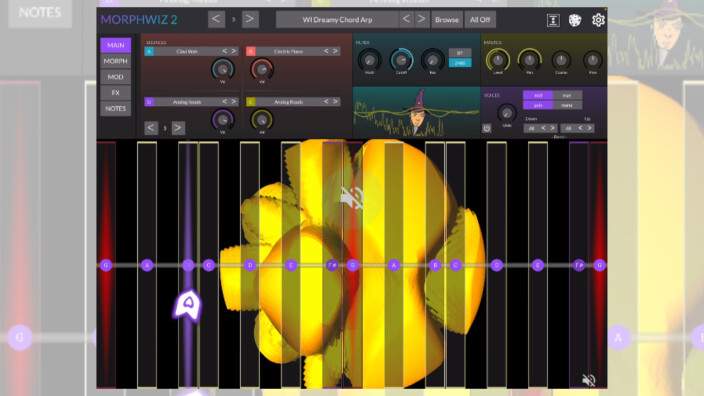
Task: Adjust the master Level knob
Action: 497,60
